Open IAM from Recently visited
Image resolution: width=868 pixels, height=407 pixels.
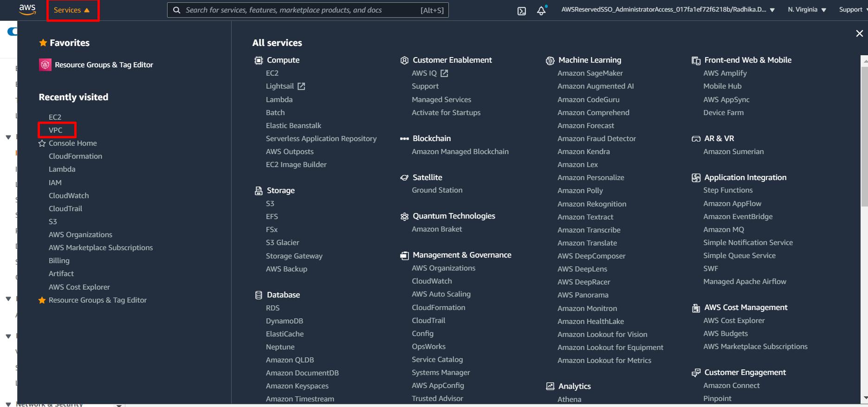[55, 183]
